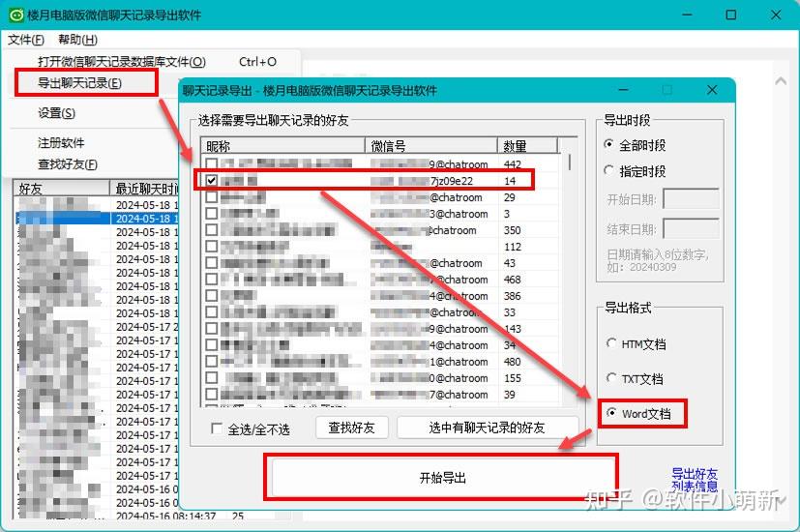The height and width of the screenshot is (532, 800).
Task: Check the chatroom row with count 468
Action: [x=211, y=280]
